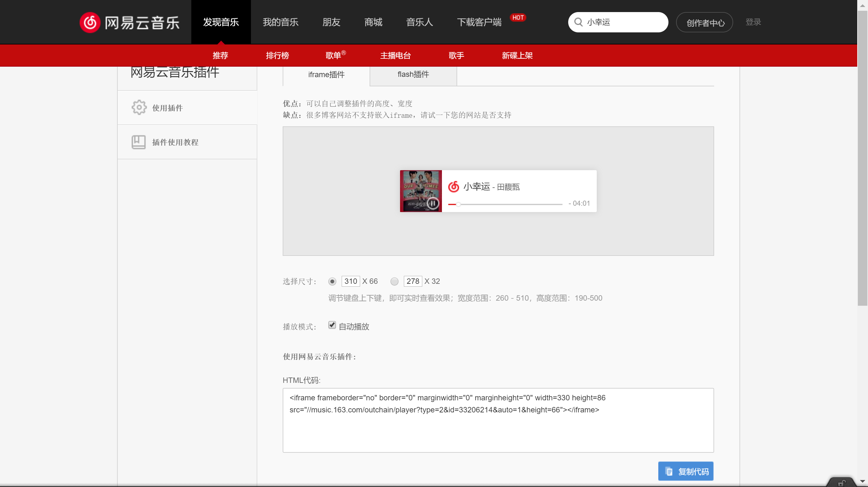Click the NetEase Cloud Music logo
Image resolution: width=868 pixels, height=487 pixels.
pos(130,22)
